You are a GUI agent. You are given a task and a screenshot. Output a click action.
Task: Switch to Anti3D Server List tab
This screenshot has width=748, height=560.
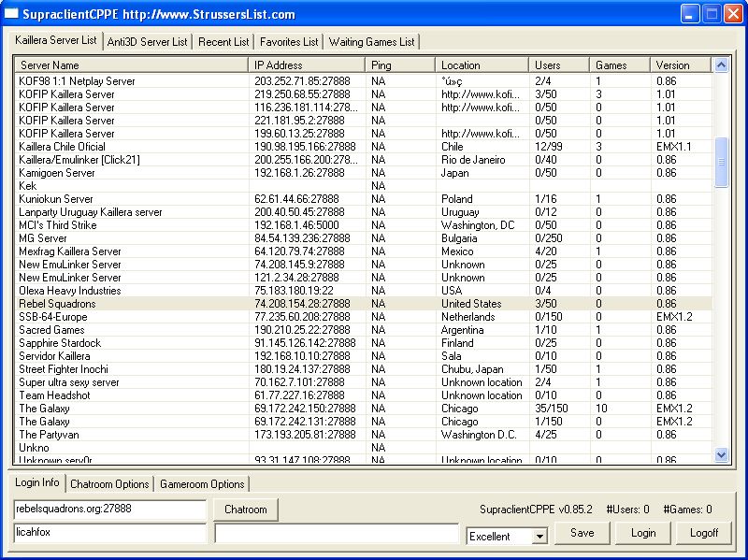(x=148, y=42)
